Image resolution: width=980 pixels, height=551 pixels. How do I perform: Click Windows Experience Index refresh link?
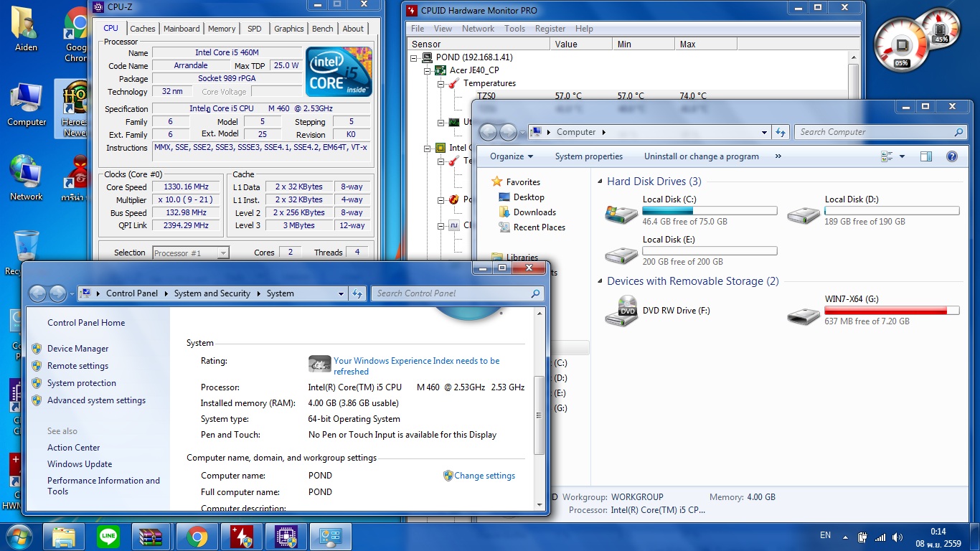click(x=416, y=366)
